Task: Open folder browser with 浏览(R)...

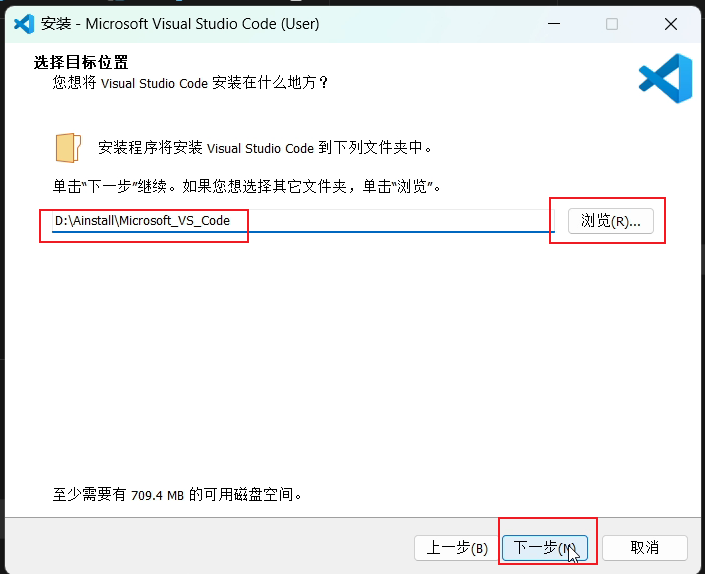Action: (x=611, y=221)
